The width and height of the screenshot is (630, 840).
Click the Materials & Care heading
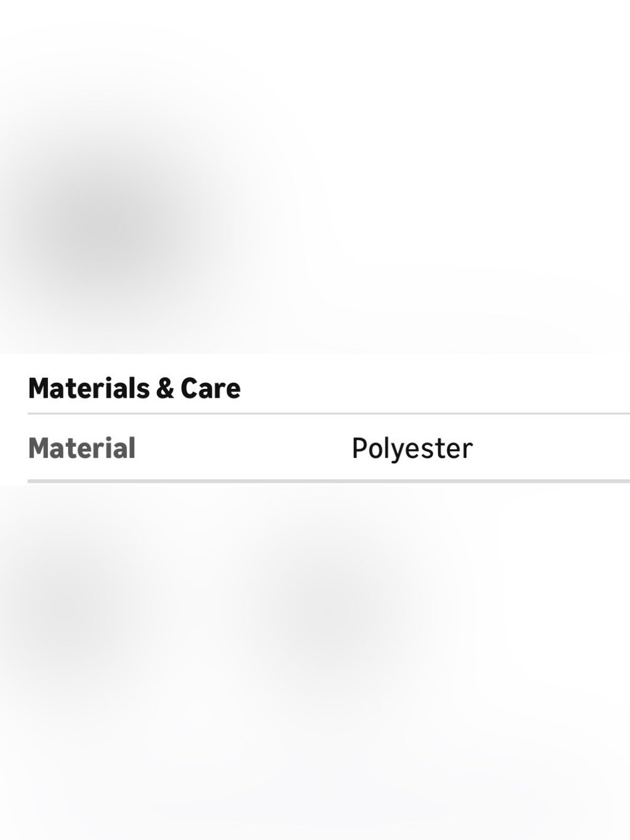(x=134, y=388)
